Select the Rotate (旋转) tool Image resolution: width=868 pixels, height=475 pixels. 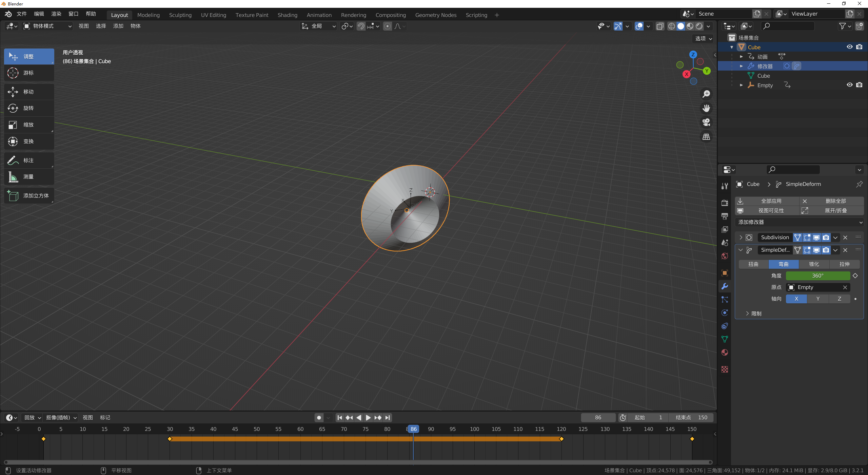pyautogui.click(x=29, y=108)
